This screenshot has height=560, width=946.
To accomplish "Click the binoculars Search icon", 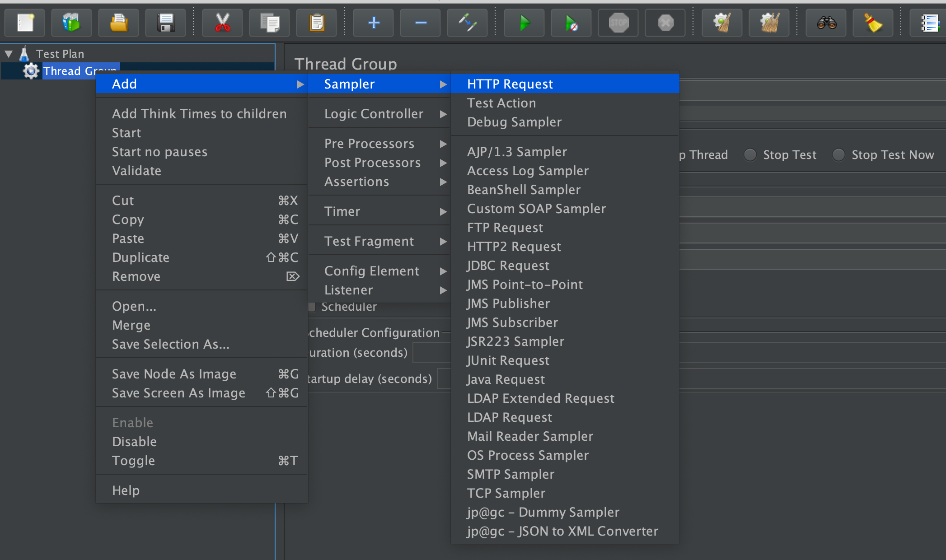I will coord(826,23).
